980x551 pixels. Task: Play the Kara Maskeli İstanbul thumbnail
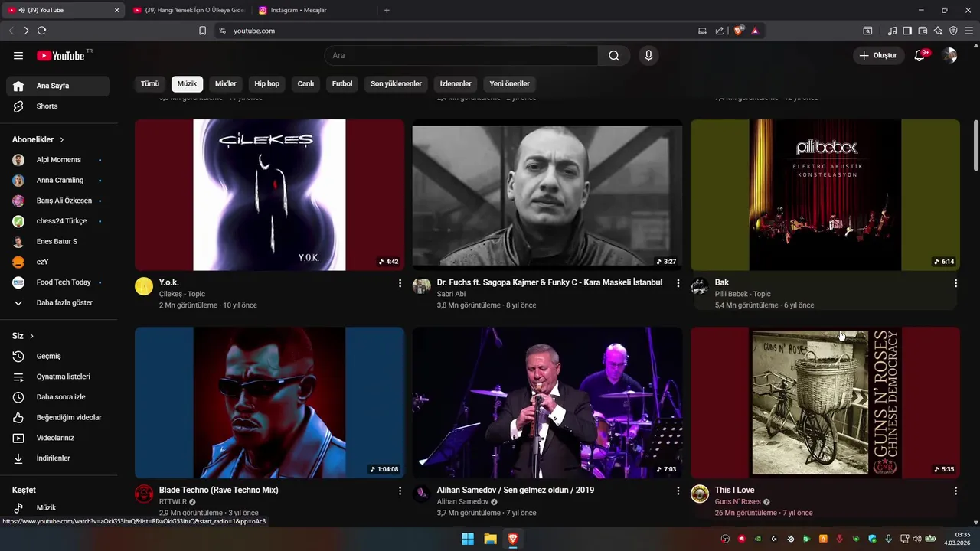tap(547, 195)
